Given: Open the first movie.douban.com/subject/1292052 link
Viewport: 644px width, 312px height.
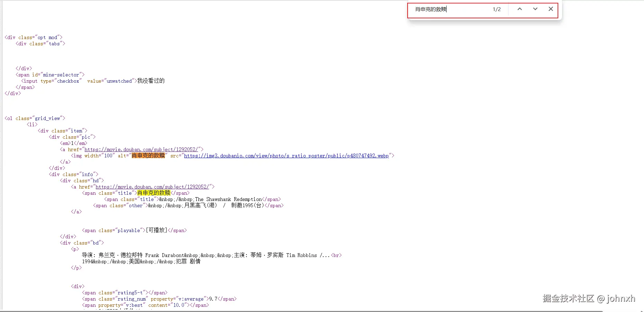Looking at the screenshot, I should 142,149.
